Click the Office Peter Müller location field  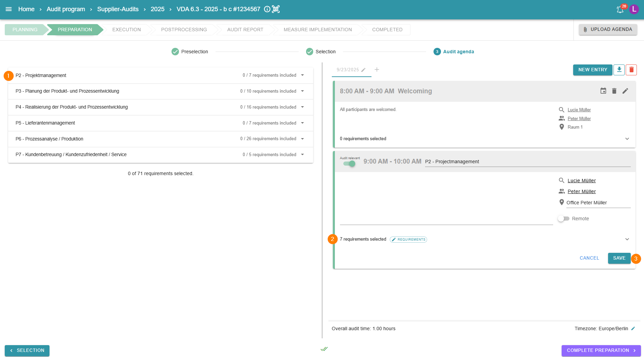point(598,203)
